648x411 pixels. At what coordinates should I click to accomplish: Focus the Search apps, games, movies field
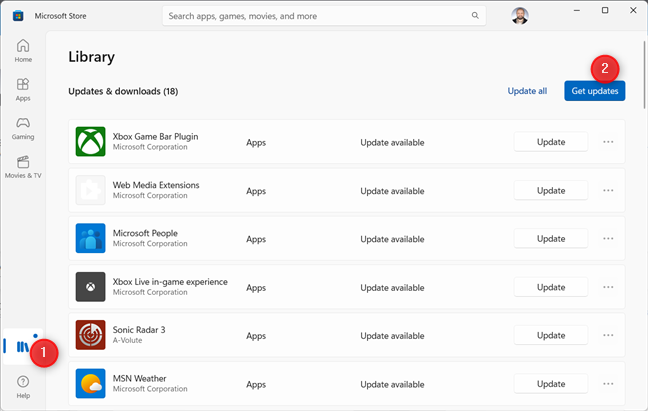[x=324, y=16]
